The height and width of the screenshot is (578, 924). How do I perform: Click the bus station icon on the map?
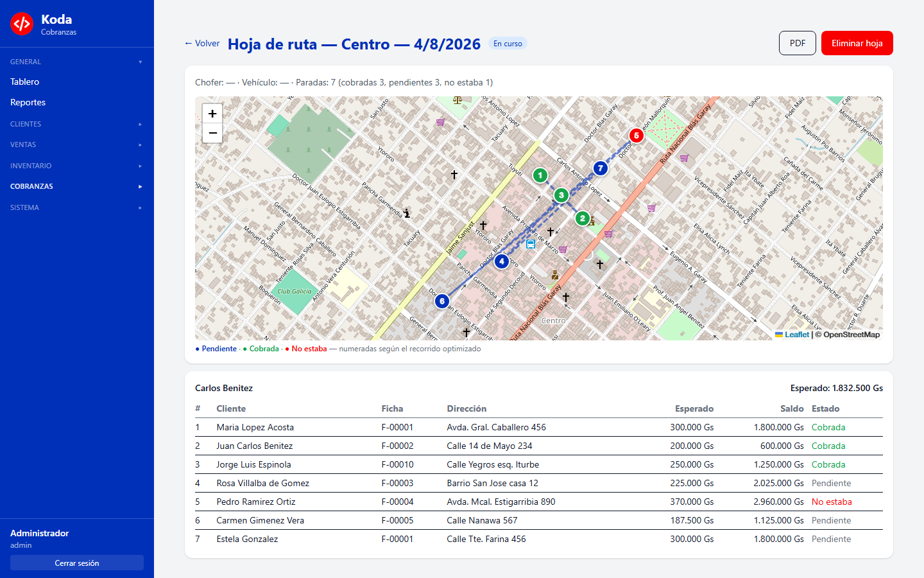click(530, 244)
